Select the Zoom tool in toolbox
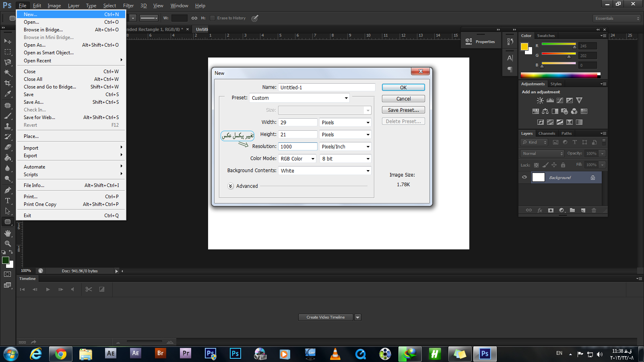This screenshot has width=644, height=362. click(x=8, y=243)
